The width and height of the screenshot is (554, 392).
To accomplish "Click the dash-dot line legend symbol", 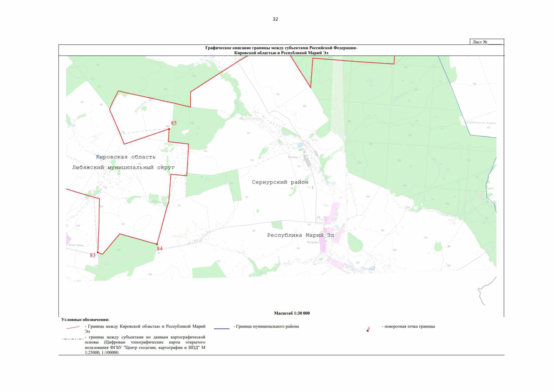I will click(x=73, y=339).
